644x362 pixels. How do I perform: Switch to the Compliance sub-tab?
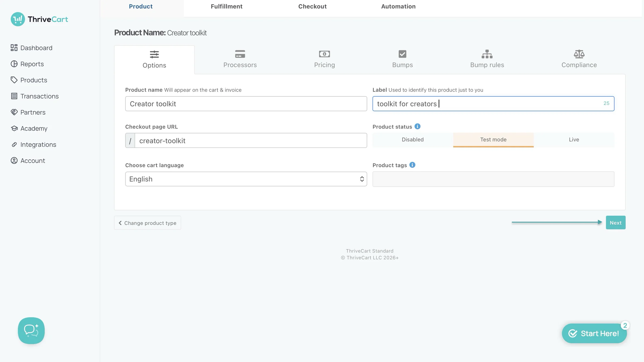click(579, 59)
